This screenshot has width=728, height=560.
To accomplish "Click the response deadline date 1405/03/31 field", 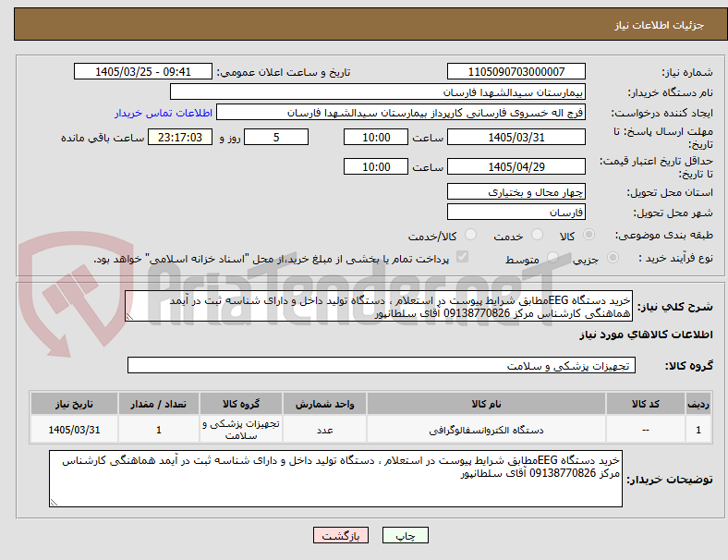I will click(516, 138).
